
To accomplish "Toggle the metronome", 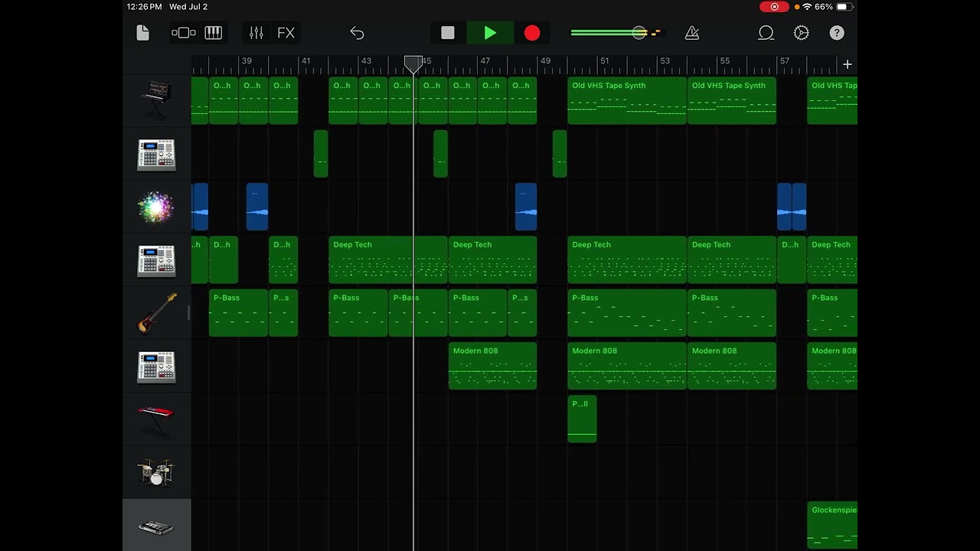I will pyautogui.click(x=692, y=33).
